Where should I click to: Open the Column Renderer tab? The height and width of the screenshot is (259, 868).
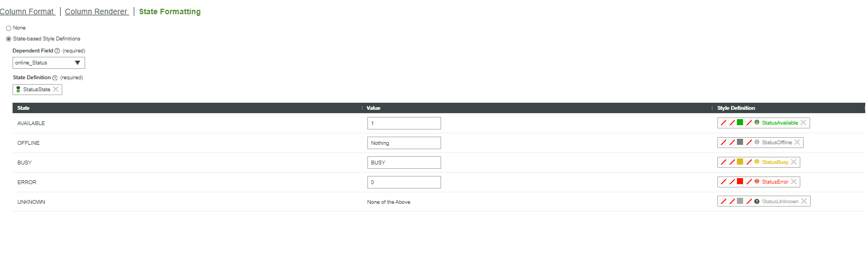click(x=96, y=11)
